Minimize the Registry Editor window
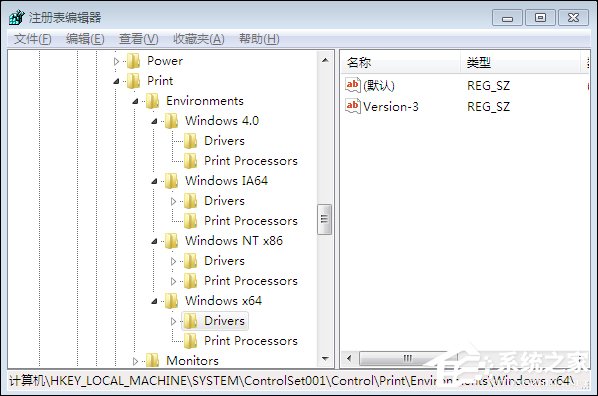Image resolution: width=598 pixels, height=396 pixels. coord(507,18)
